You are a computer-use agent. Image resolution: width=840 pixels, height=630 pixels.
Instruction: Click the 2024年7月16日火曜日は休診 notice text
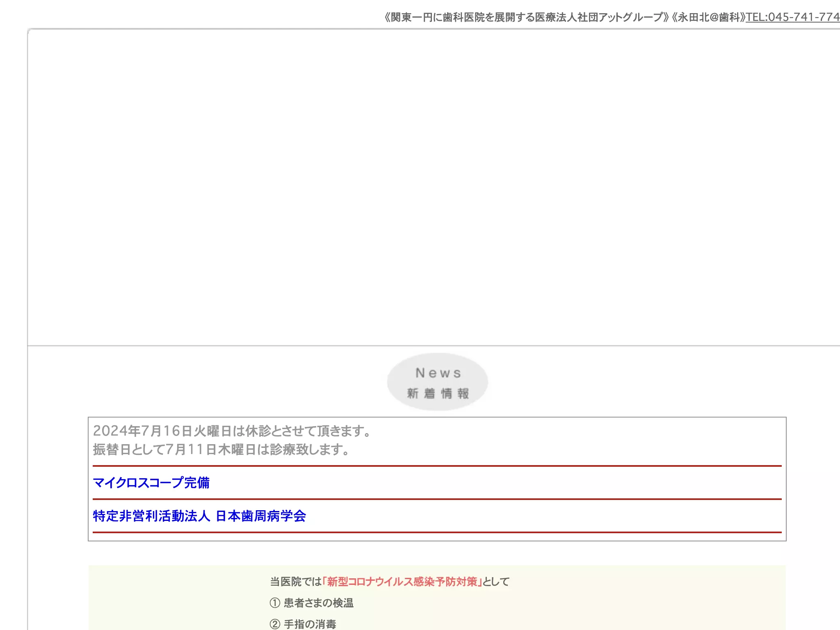click(x=232, y=431)
